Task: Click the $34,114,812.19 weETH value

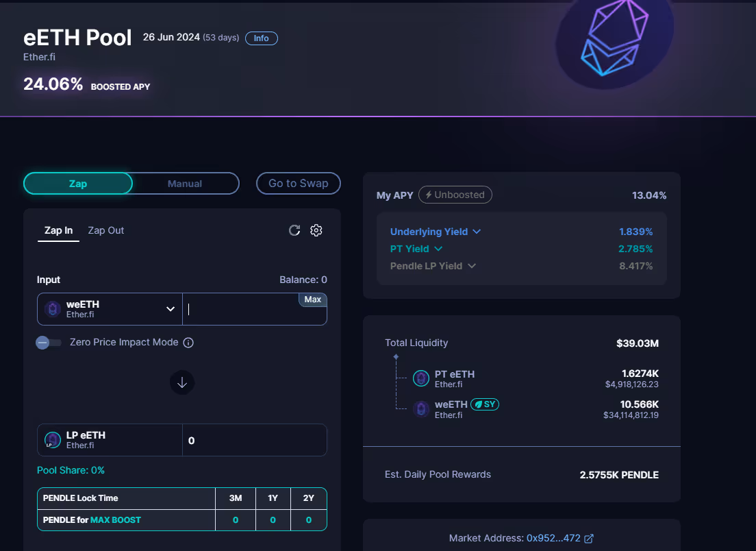Action: click(x=631, y=415)
